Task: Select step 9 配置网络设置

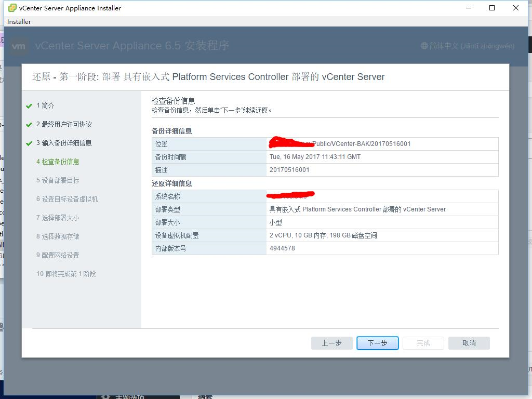Action: pyautogui.click(x=58, y=255)
